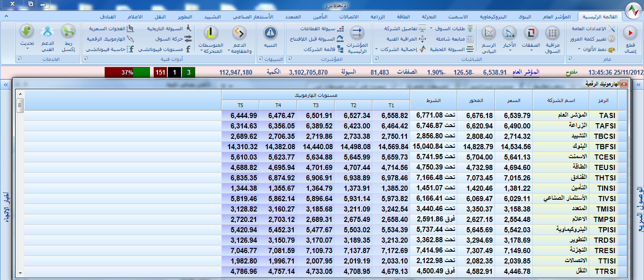Open حاسبة فيبوناتشي Fibonacci calculator
This screenshot has width=644, height=280.
111,49
